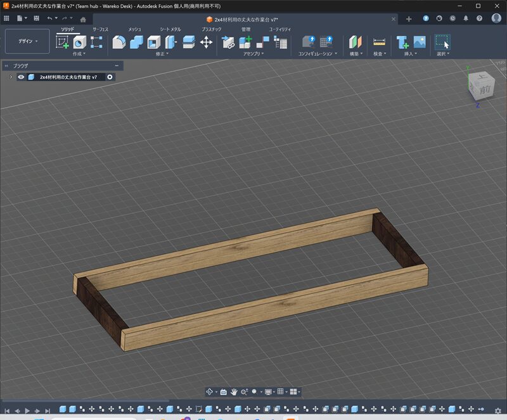
Task: Collapse the browser panel with minus
Action: pos(117,65)
